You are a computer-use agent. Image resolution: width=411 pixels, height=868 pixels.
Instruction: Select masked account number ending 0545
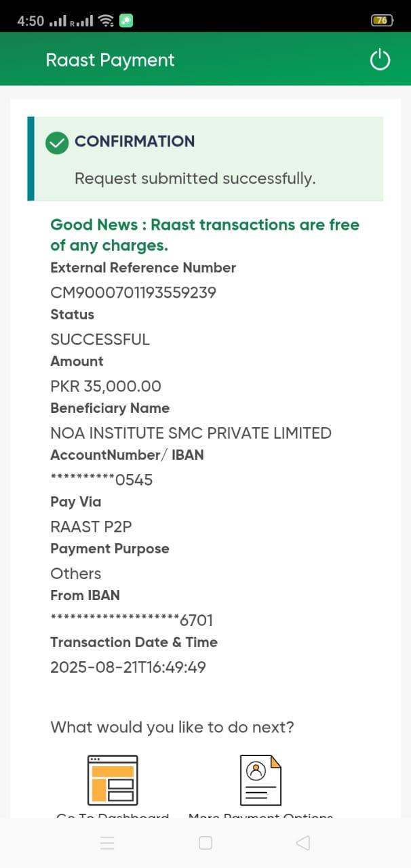coord(102,480)
